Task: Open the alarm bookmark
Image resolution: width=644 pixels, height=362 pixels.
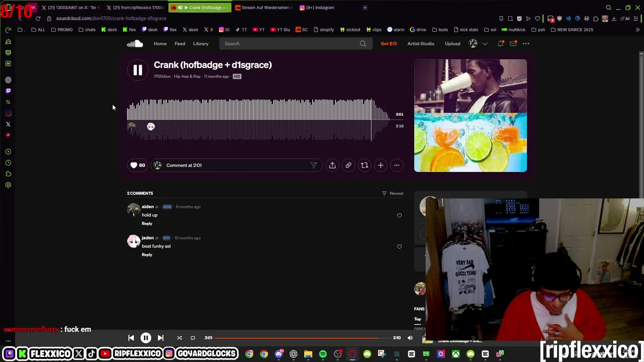Action: pyautogui.click(x=395, y=30)
